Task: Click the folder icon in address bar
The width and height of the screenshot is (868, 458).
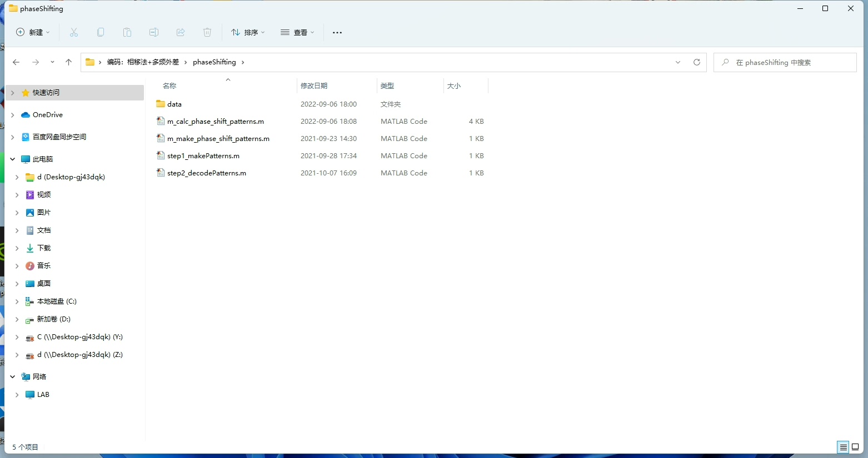Action: tap(90, 62)
